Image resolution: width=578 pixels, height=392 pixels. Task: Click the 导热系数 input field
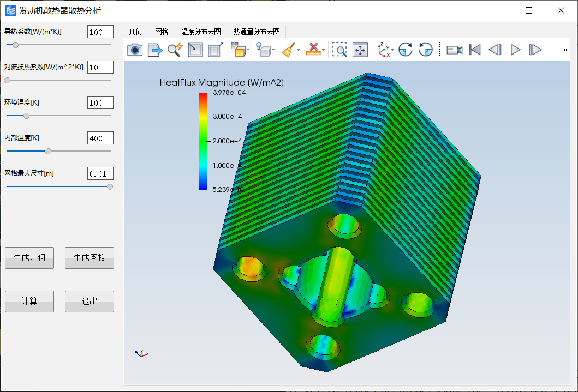pos(100,32)
